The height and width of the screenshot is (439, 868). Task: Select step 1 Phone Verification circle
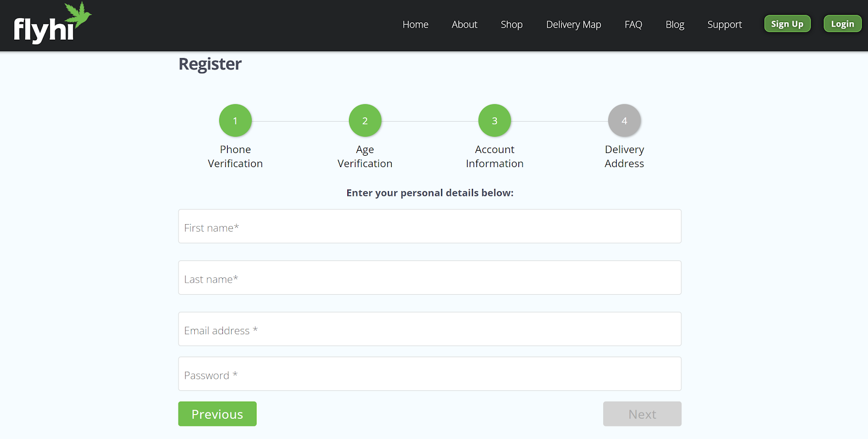(235, 120)
